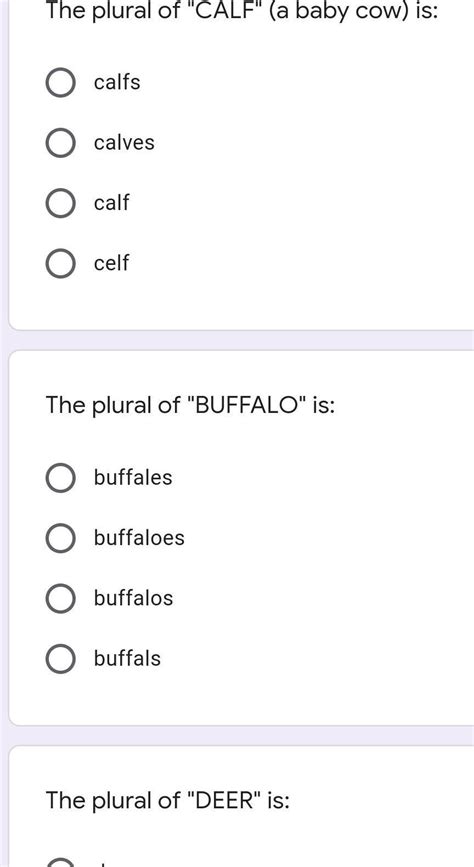Screen dimensions: 474x867
Task: Choose the 'calves' radio circle
Action: (x=60, y=143)
